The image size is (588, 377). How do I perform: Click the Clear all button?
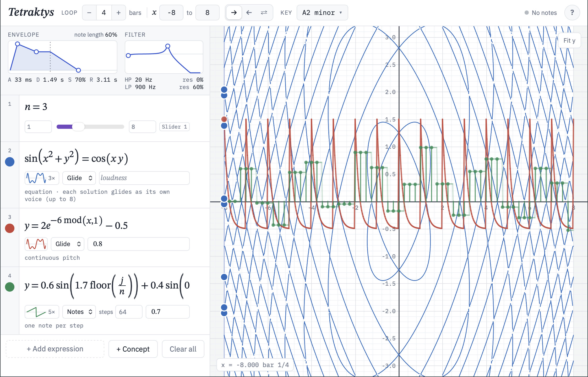coord(183,349)
